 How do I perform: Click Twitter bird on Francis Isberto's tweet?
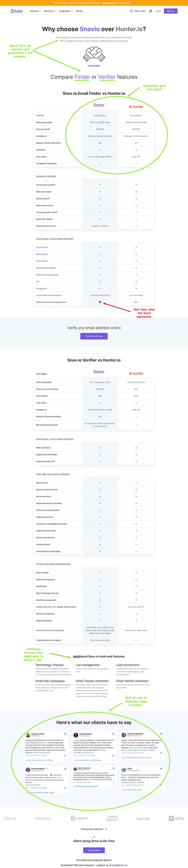coord(65,769)
